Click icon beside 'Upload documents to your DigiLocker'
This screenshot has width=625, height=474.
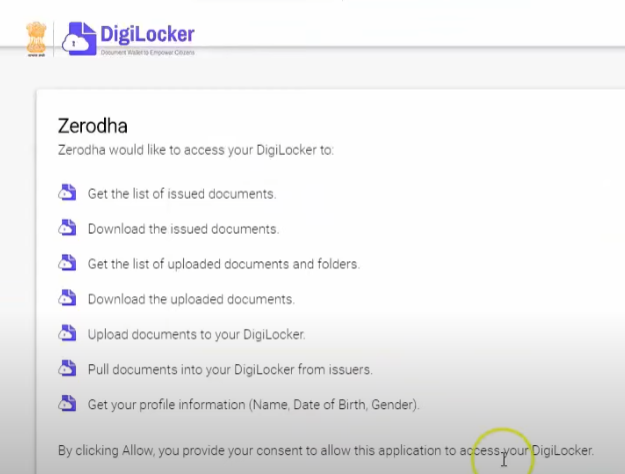pos(67,333)
